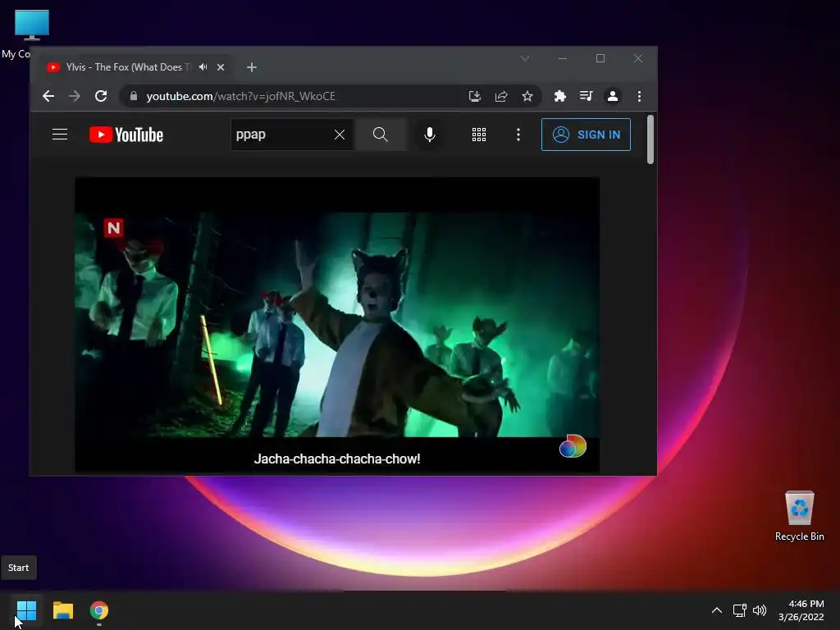This screenshot has width=840, height=630.
Task: Click the YouTube search magnifier button
Action: pyautogui.click(x=381, y=135)
